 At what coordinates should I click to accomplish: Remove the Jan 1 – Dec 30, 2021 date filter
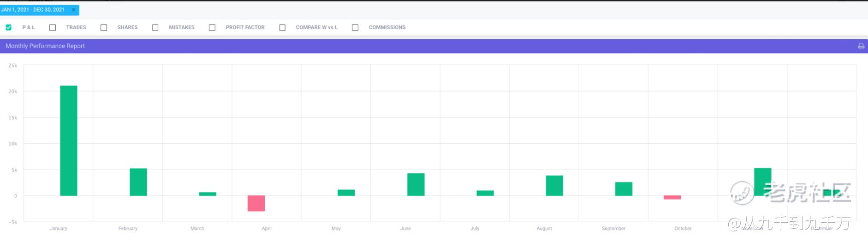(73, 10)
